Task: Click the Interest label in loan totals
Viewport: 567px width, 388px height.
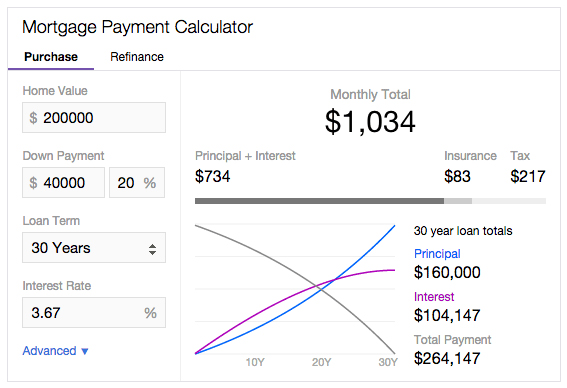Action: (x=434, y=297)
